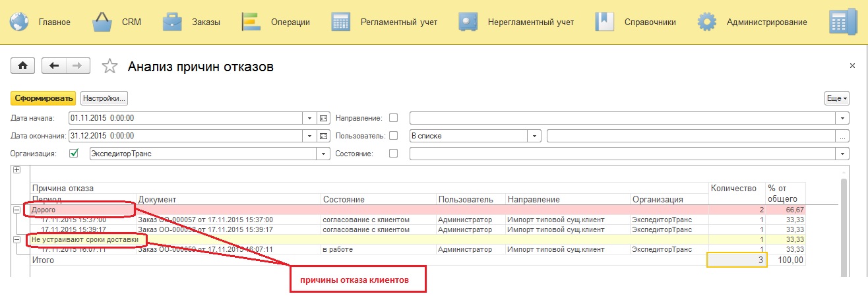Open the Администрирование gear icon
The height and width of the screenshot is (298, 868).
point(707,22)
